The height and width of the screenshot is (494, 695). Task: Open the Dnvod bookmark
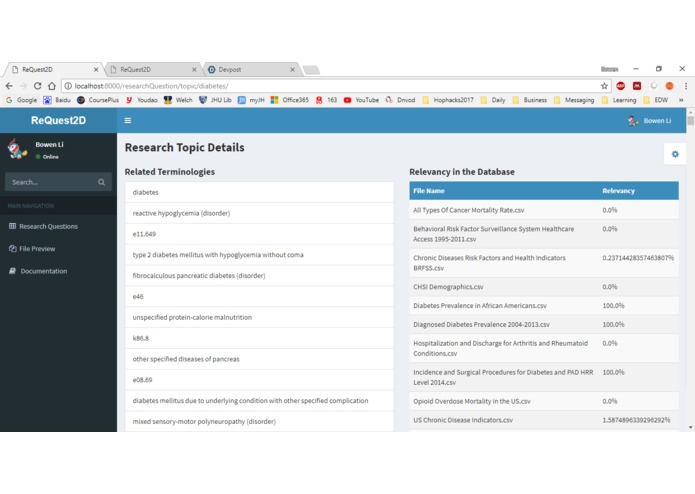pos(400,100)
